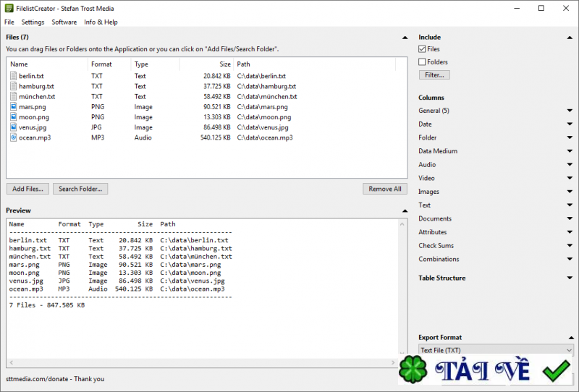579x392 pixels.
Task: Collapse the Preview section
Action: [405, 210]
